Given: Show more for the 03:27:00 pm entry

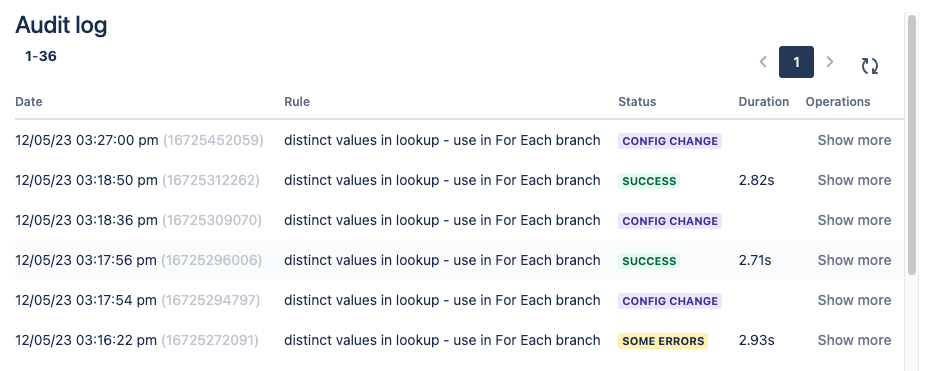Looking at the screenshot, I should (x=854, y=140).
